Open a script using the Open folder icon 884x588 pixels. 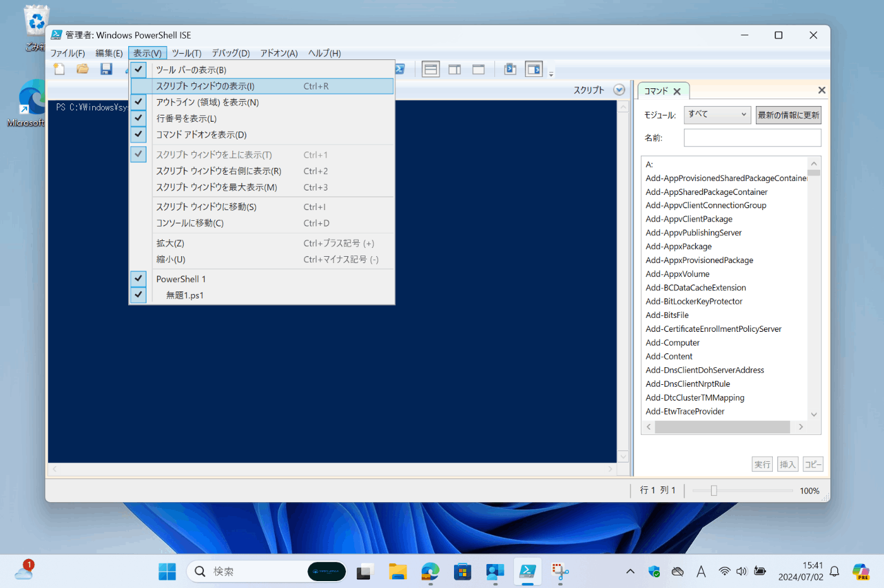pyautogui.click(x=82, y=69)
